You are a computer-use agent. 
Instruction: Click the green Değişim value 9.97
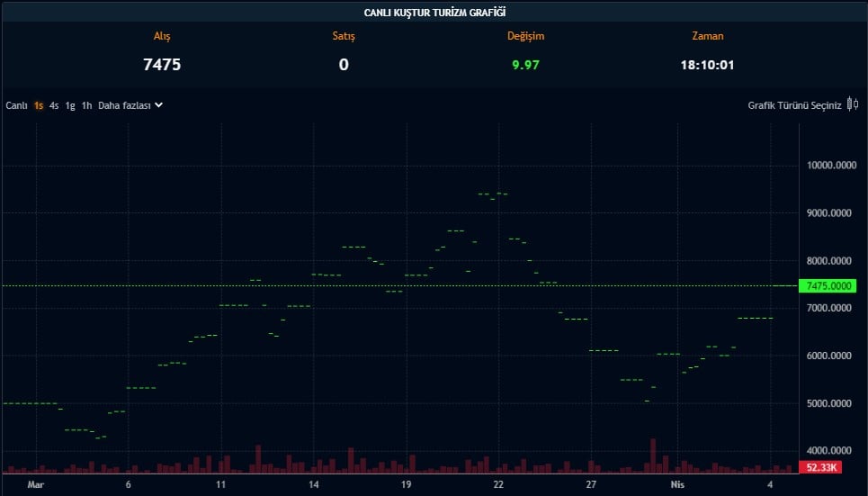(525, 65)
